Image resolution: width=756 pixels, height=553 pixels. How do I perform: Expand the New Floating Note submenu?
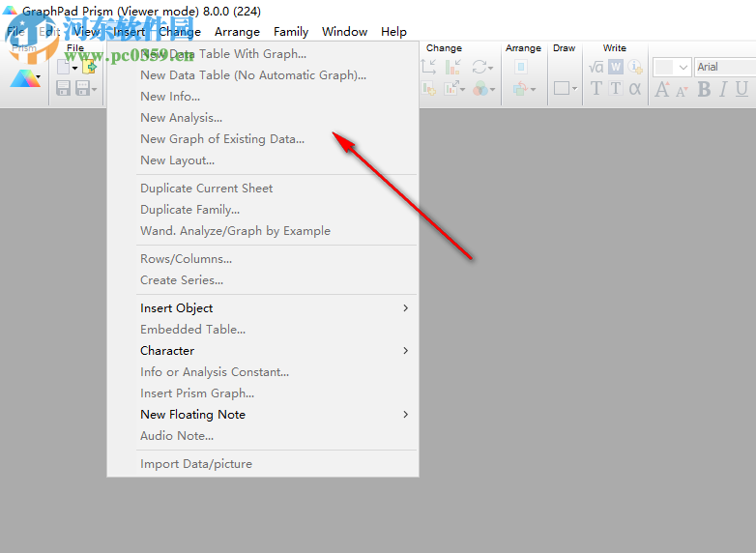(x=263, y=414)
